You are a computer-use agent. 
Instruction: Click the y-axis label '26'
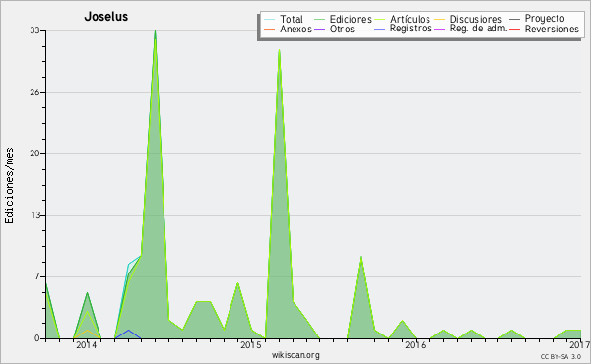point(34,92)
